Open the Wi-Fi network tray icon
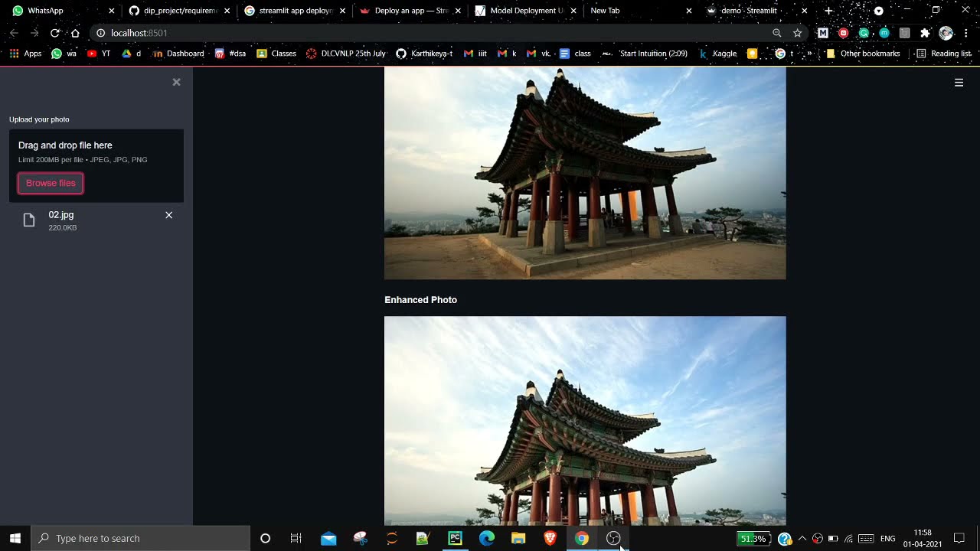This screenshot has height=551, width=980. 848,538
